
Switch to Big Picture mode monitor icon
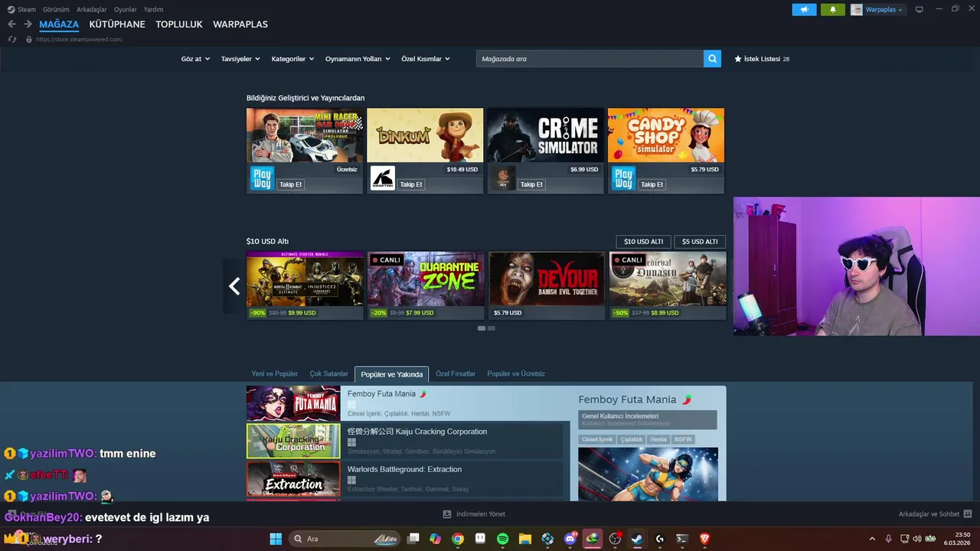919,10
